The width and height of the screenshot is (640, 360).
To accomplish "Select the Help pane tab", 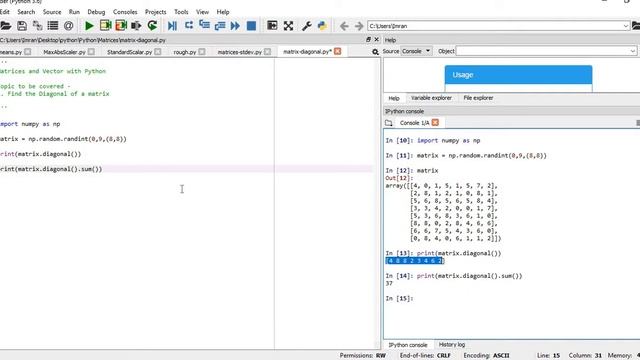I will (393, 98).
